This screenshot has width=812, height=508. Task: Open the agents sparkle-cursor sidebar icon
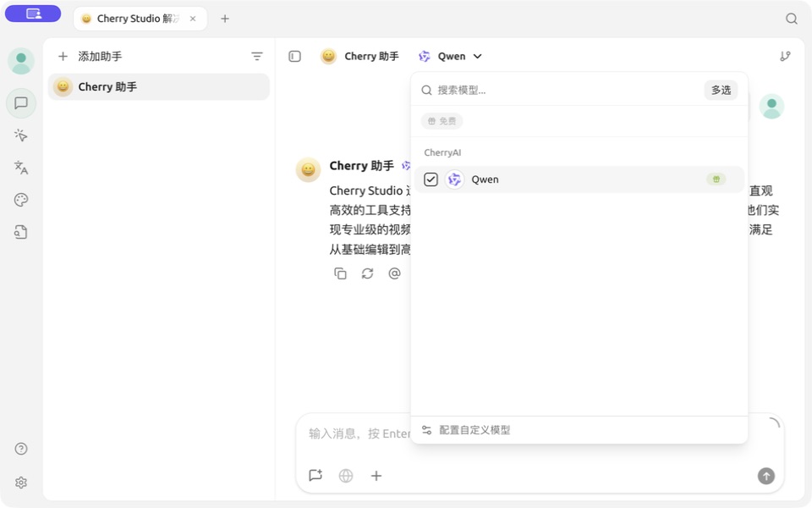point(21,135)
